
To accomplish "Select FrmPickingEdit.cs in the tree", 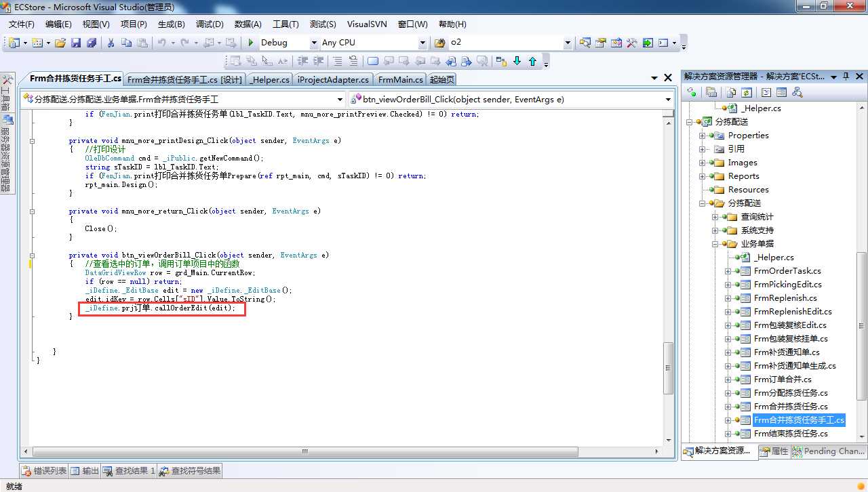I will [787, 285].
